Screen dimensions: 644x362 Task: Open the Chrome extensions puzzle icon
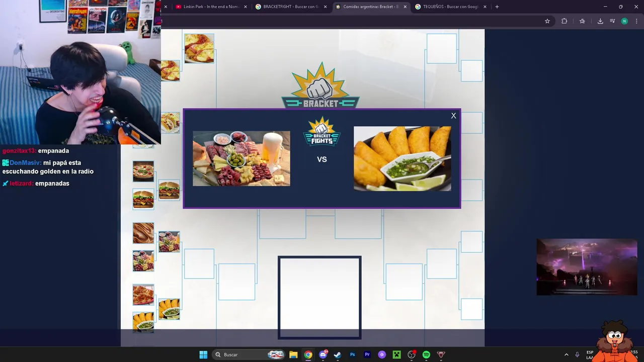(x=564, y=21)
